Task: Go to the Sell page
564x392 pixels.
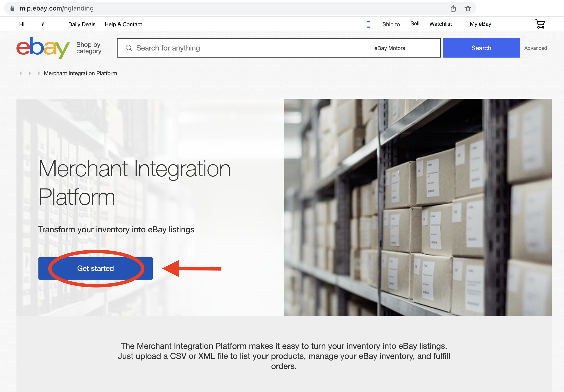Action: pyautogui.click(x=415, y=24)
